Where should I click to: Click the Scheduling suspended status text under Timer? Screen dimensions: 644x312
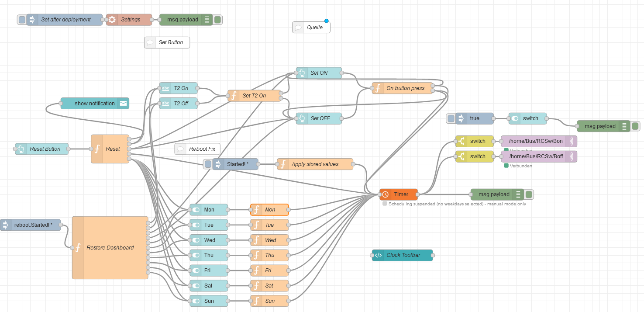coord(457,204)
